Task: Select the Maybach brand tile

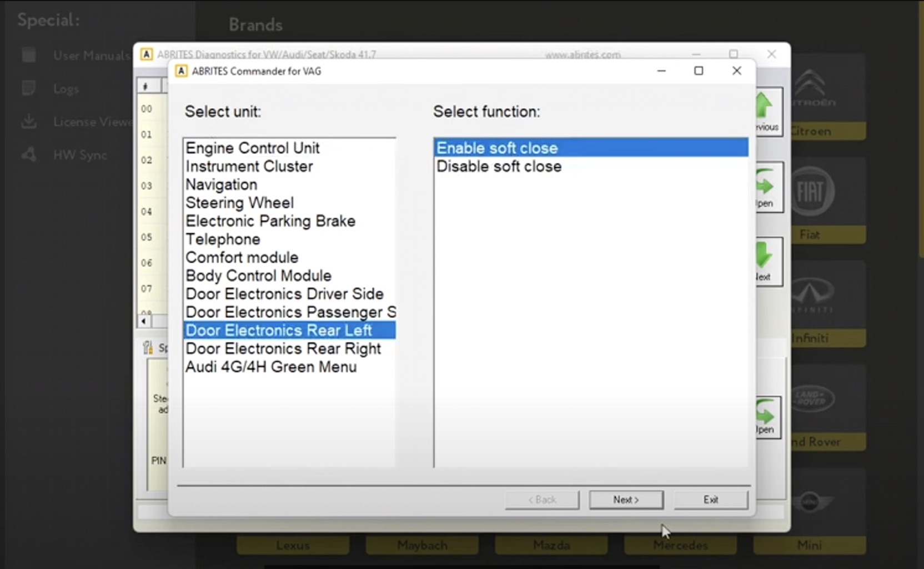Action: tap(422, 545)
